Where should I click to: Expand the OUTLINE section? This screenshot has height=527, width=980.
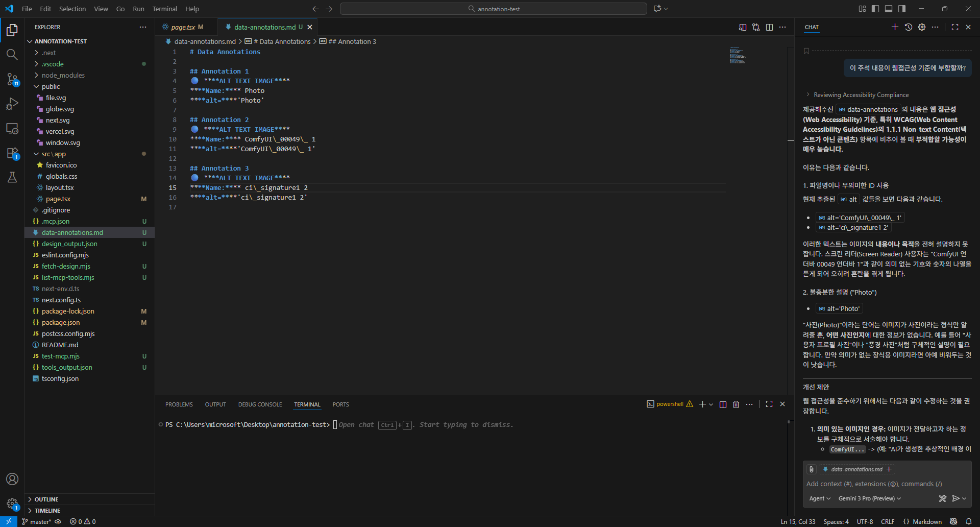click(x=46, y=499)
